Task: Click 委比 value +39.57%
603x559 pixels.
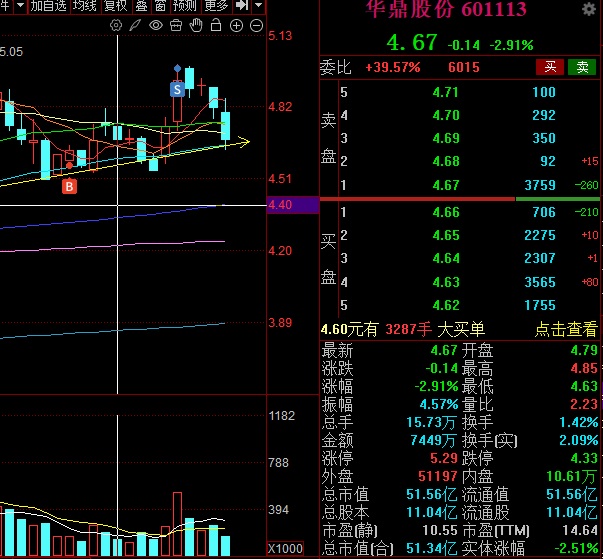Action: pyautogui.click(x=393, y=68)
